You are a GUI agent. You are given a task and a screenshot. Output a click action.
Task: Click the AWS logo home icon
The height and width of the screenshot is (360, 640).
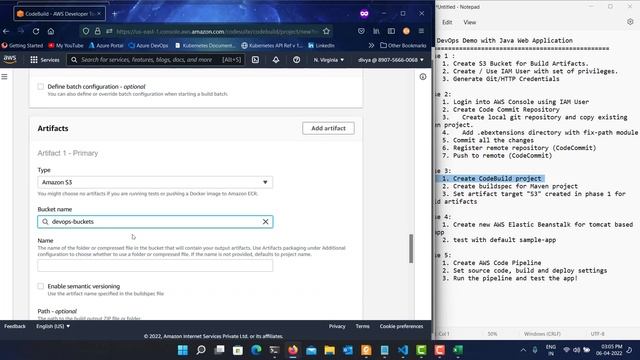click(10, 60)
